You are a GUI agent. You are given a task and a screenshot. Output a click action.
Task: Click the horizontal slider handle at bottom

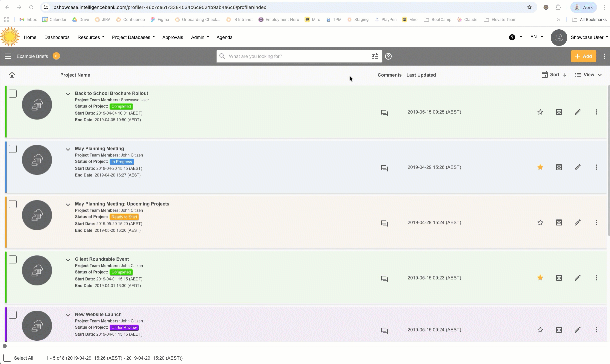[x=5, y=346]
